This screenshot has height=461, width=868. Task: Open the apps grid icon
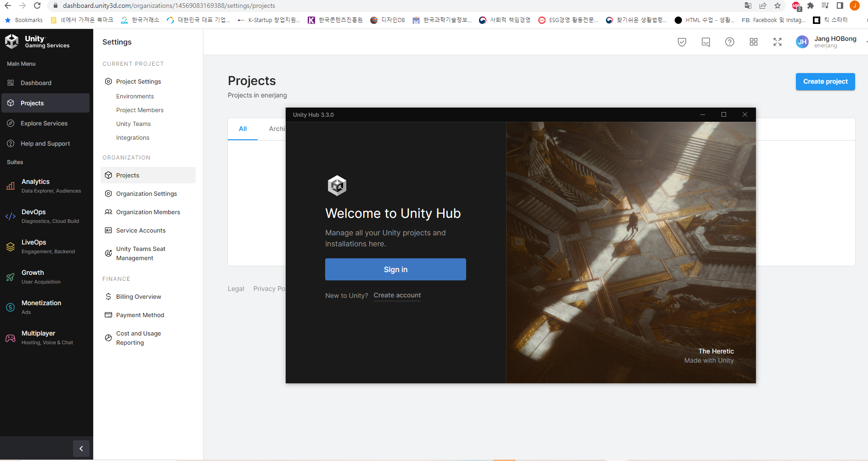pos(754,42)
